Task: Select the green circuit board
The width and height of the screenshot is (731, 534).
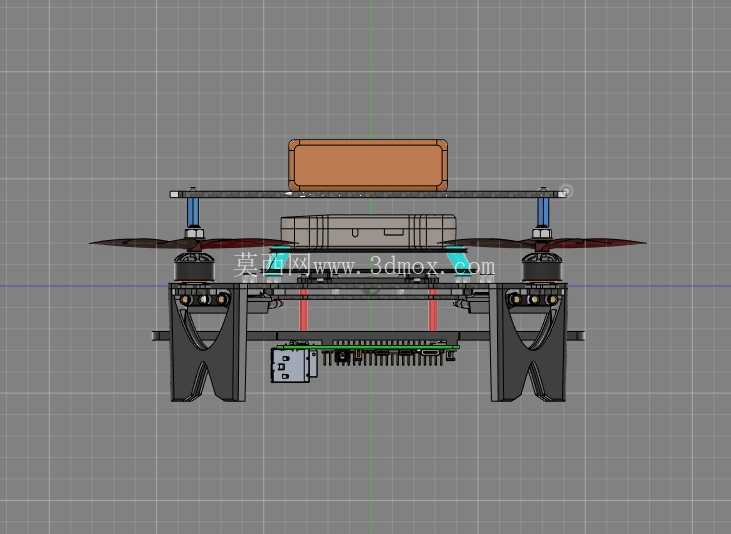Action: click(368, 346)
